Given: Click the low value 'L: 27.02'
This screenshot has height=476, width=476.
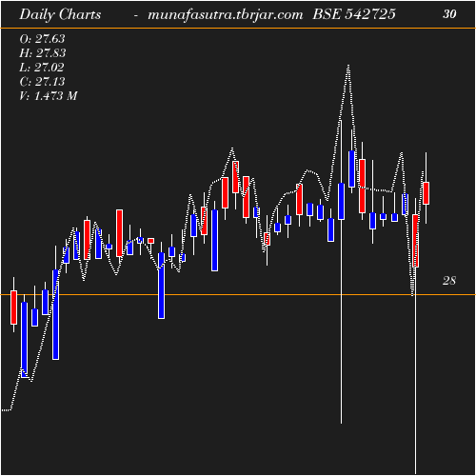Looking at the screenshot, I should click(x=42, y=68).
